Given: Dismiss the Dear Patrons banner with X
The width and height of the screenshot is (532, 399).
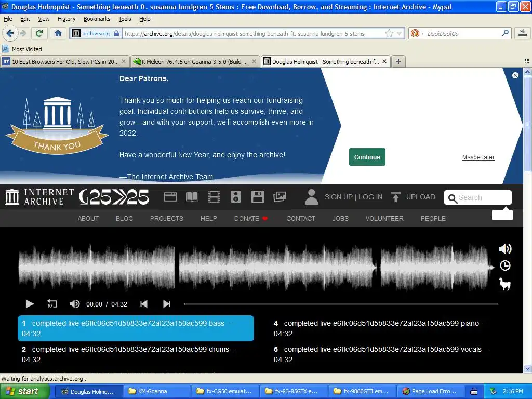Looking at the screenshot, I should [515, 75].
